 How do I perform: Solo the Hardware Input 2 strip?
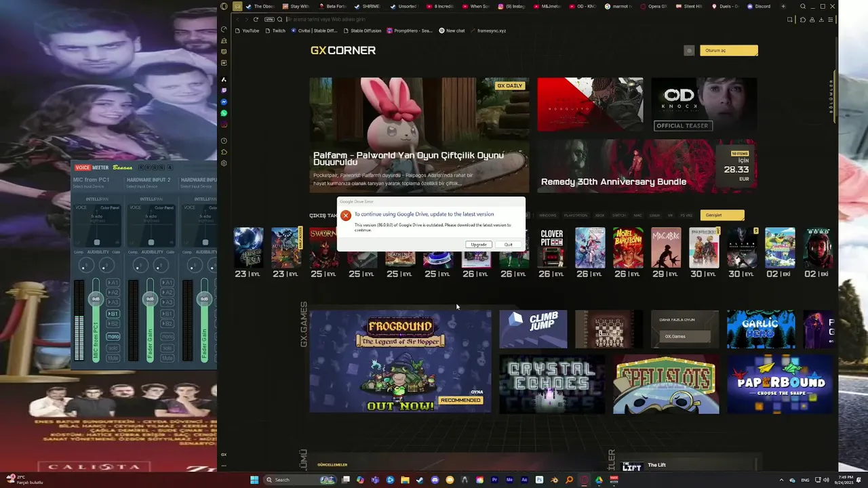coord(167,348)
